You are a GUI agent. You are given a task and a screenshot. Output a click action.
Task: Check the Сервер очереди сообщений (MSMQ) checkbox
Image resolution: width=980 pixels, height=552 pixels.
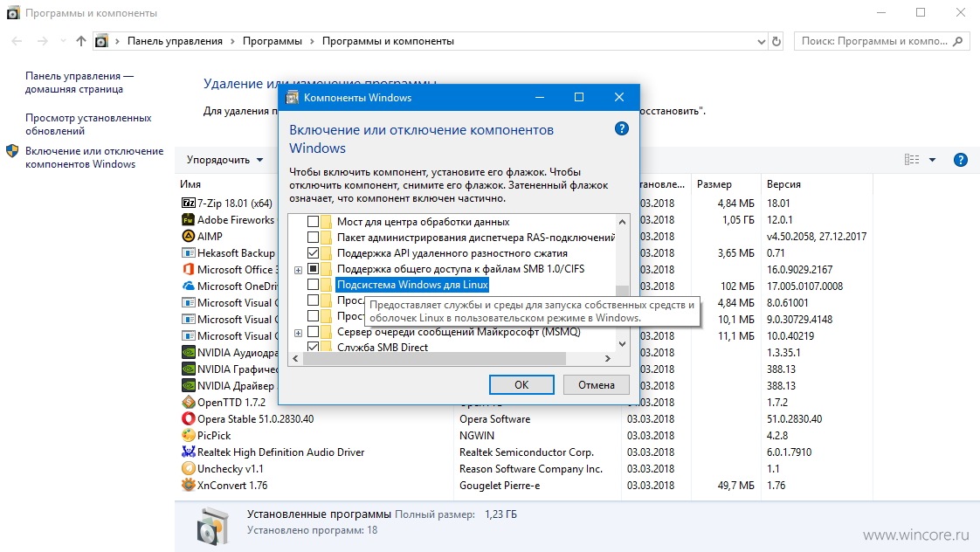coord(313,332)
